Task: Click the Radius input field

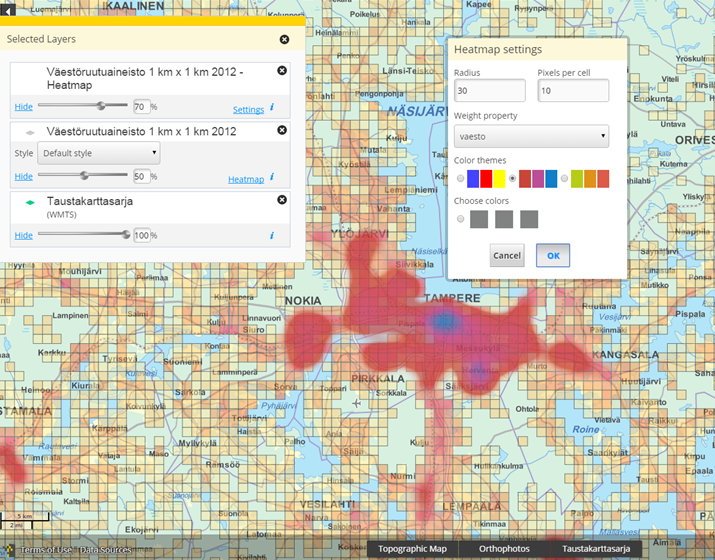Action: point(489,91)
